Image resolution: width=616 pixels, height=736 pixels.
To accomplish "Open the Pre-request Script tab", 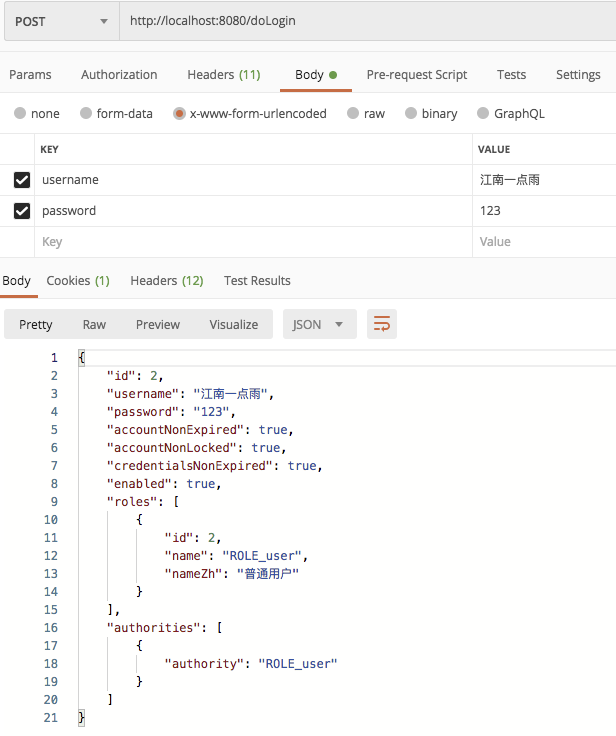I will 416,75.
